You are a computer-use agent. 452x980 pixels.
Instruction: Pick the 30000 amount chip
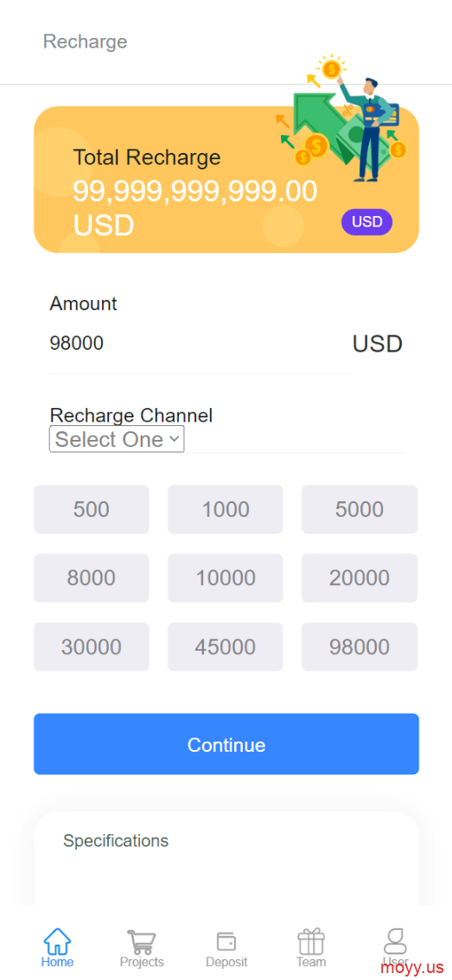(92, 647)
